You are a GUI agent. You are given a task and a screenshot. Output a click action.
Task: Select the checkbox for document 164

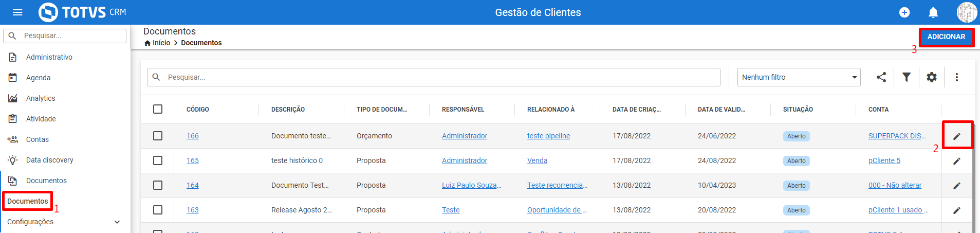tap(158, 185)
